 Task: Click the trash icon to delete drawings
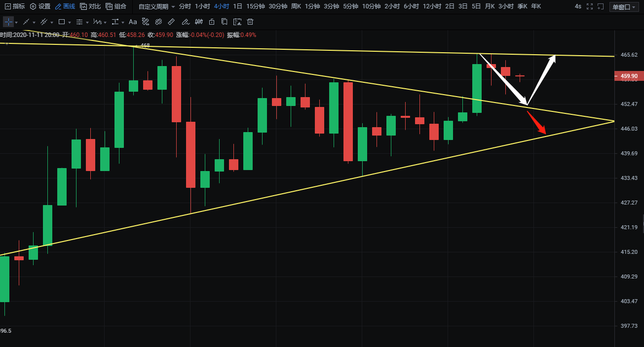[250, 22]
